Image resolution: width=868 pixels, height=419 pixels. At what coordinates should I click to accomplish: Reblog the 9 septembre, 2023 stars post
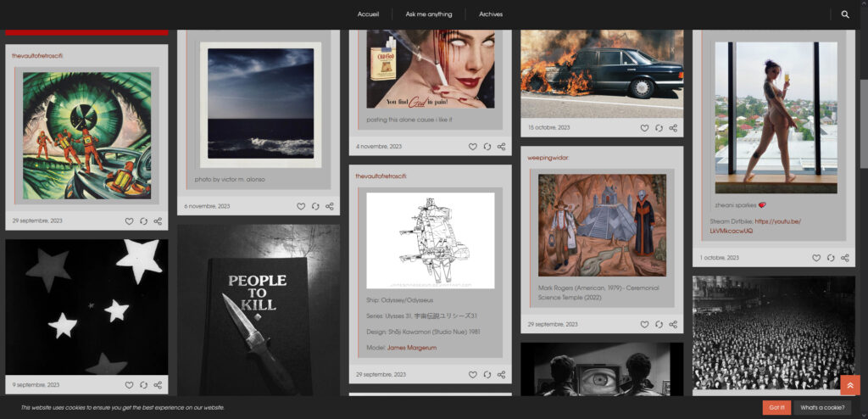point(143,384)
